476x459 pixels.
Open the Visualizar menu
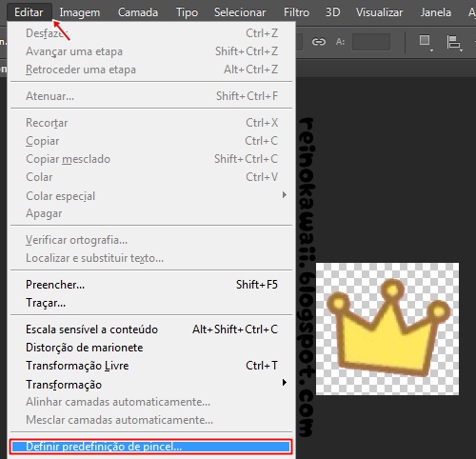pos(379,12)
